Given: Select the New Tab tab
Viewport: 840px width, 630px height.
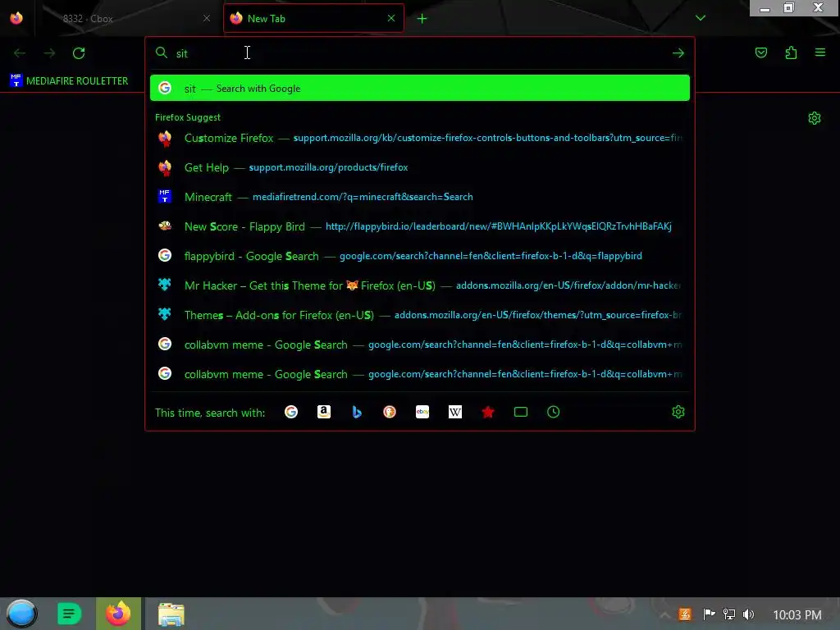Looking at the screenshot, I should [313, 18].
